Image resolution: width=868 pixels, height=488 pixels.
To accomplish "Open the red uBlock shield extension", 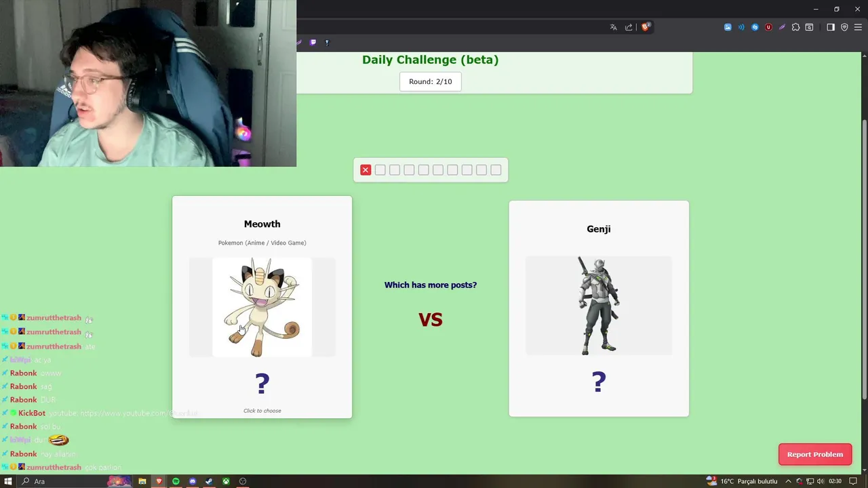I will tap(768, 27).
